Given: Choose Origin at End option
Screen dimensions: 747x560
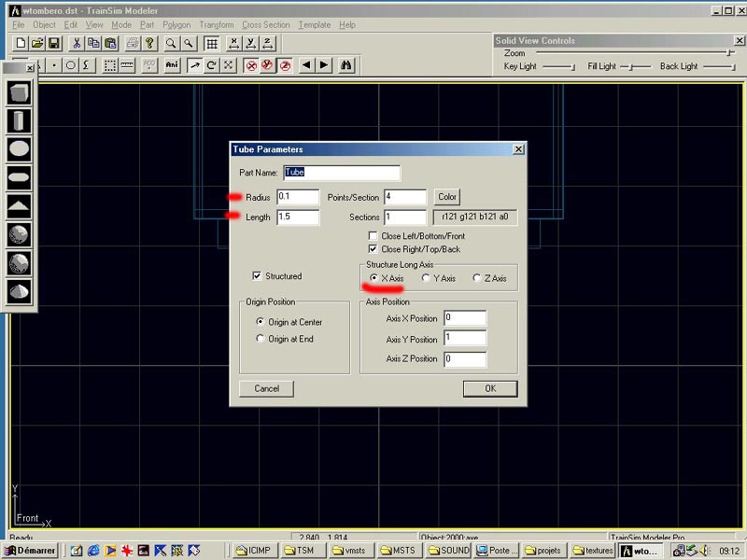Looking at the screenshot, I should tap(260, 339).
